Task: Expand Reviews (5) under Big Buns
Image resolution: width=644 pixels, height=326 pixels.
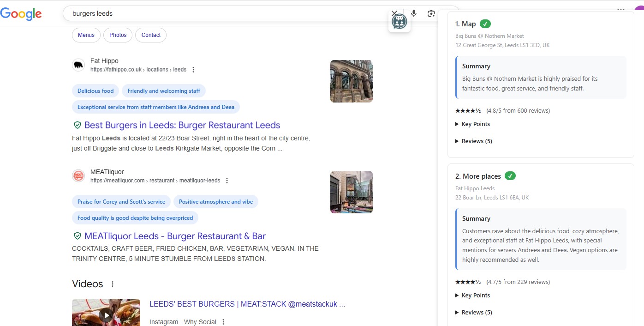Action: 476,141
